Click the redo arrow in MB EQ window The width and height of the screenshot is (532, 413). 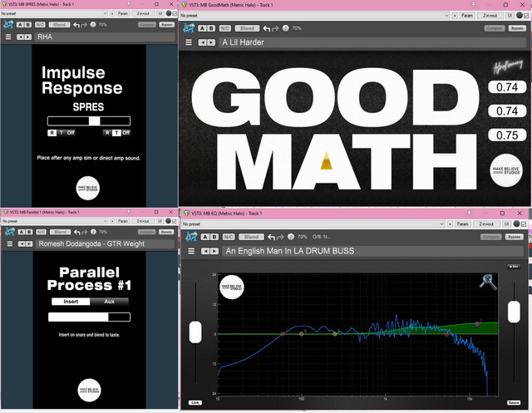pyautogui.click(x=280, y=237)
